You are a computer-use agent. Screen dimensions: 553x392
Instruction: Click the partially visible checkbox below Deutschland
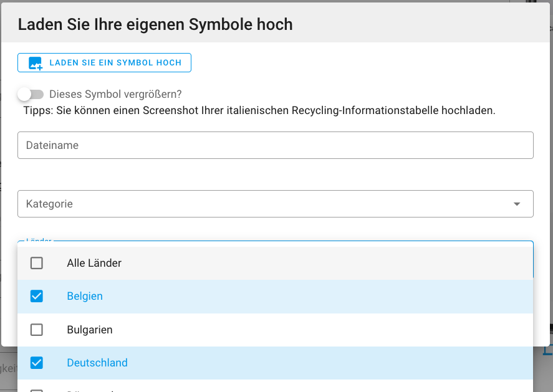(37, 390)
